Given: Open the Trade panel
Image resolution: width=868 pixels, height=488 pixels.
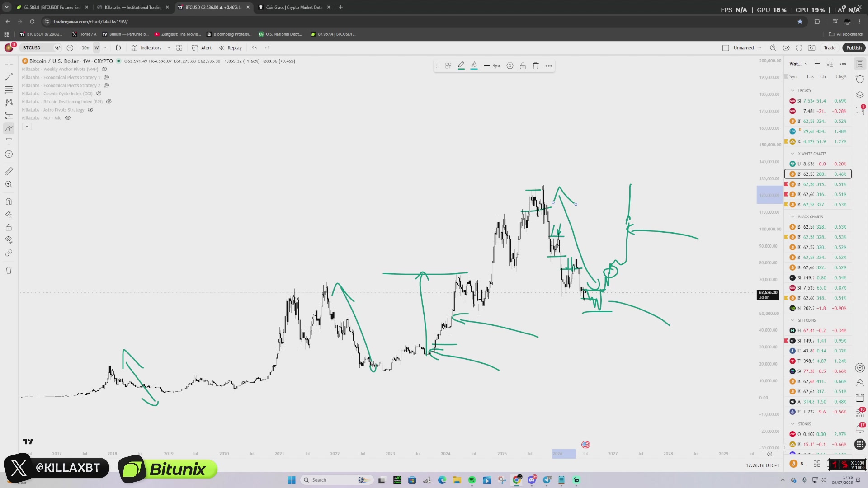Looking at the screenshot, I should point(830,48).
